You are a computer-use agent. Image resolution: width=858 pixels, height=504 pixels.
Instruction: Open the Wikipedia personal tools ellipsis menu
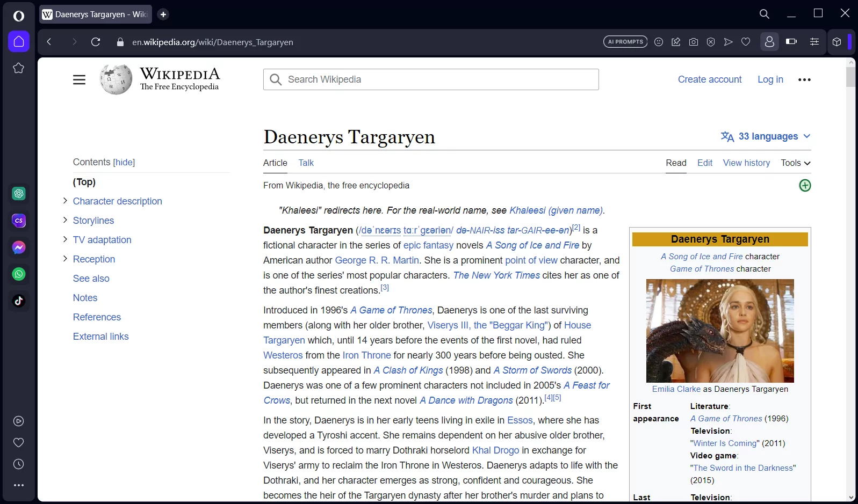[804, 80]
